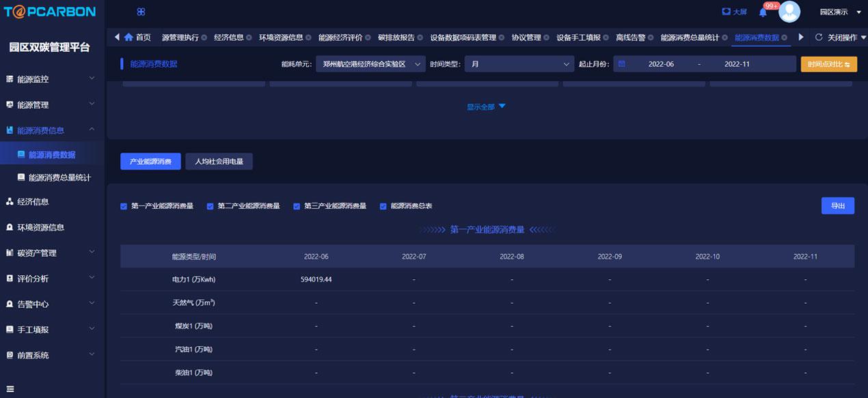868x398 pixels.
Task: Click the four-leaf app icon in the header
Action: [141, 12]
